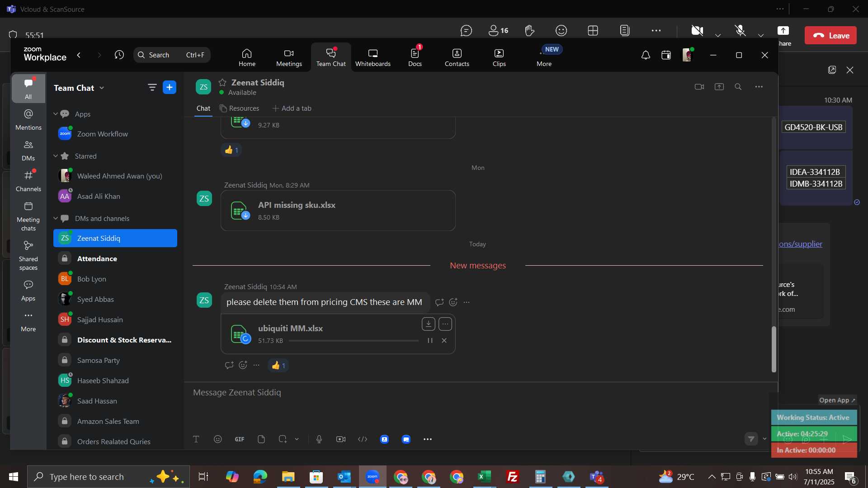This screenshot has width=868, height=488.
Task: Click the Zoom Search box
Action: coord(172,55)
